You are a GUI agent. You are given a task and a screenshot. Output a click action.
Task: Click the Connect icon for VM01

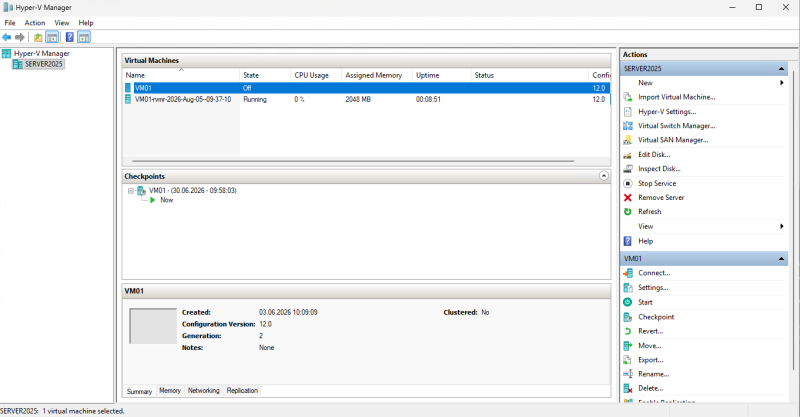[x=628, y=273]
